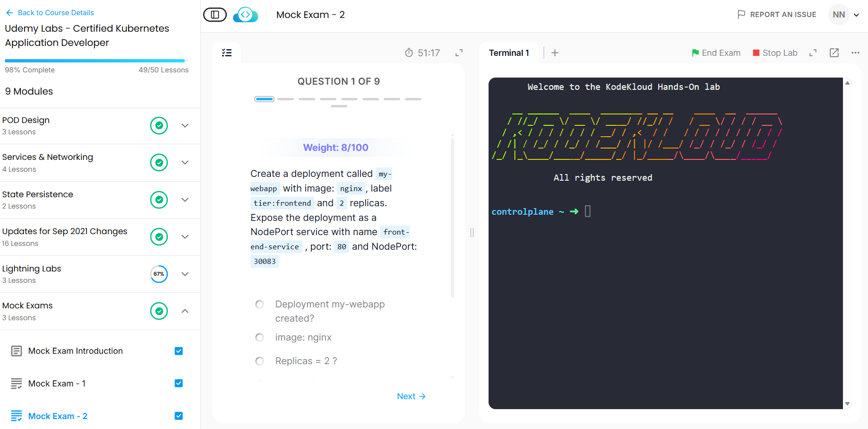Viewport: 868px width, 429px height.
Task: Open terminal in a new window
Action: (x=834, y=53)
